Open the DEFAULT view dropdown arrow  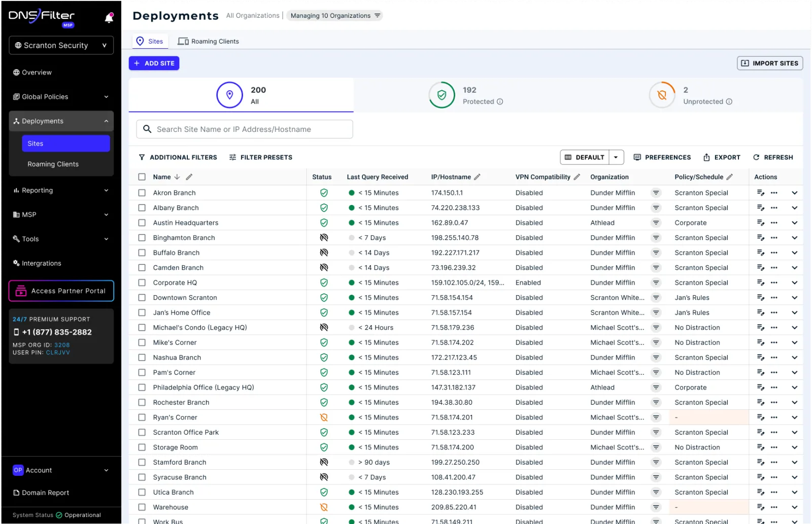tap(616, 157)
